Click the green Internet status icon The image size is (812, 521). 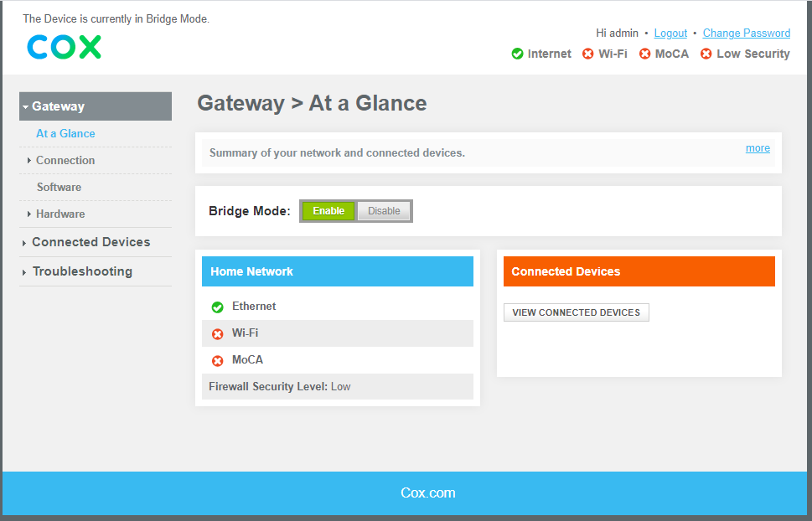pos(517,54)
